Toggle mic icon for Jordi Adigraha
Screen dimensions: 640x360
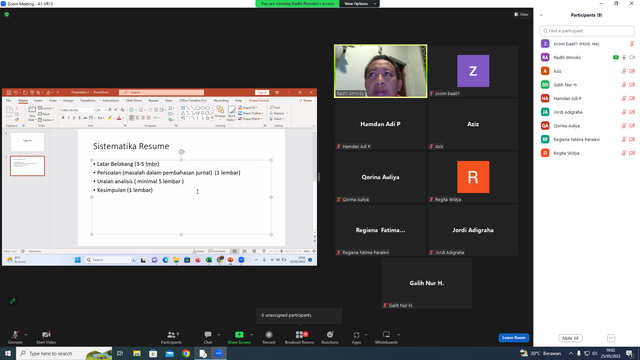pos(624,112)
